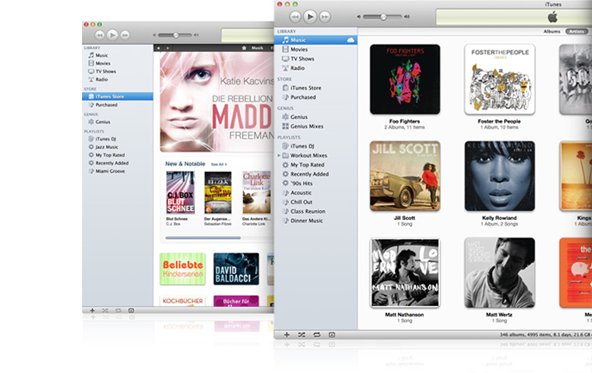The image size is (592, 373).
Task: Click the Store back arrow in back window
Action: click(159, 48)
